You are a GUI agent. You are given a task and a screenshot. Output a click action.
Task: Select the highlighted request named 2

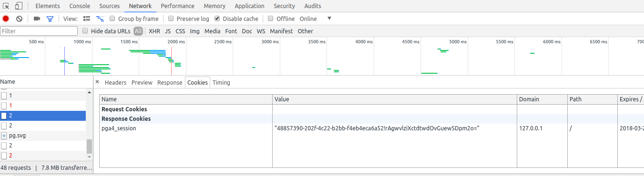coord(43,116)
